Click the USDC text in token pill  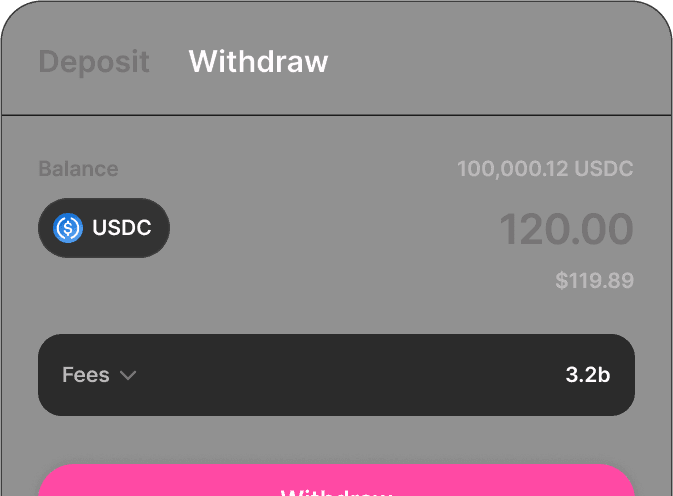click(122, 227)
